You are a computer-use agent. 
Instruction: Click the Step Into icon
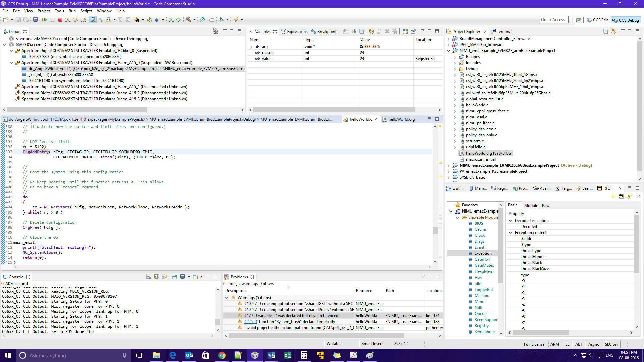(x=68, y=20)
